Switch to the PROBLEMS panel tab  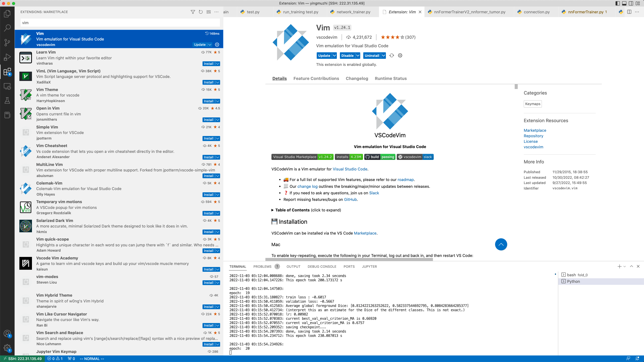pos(262,266)
